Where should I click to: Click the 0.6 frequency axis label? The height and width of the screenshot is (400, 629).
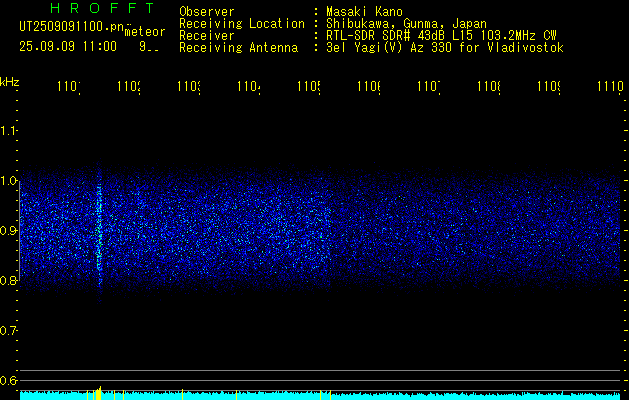[8, 380]
